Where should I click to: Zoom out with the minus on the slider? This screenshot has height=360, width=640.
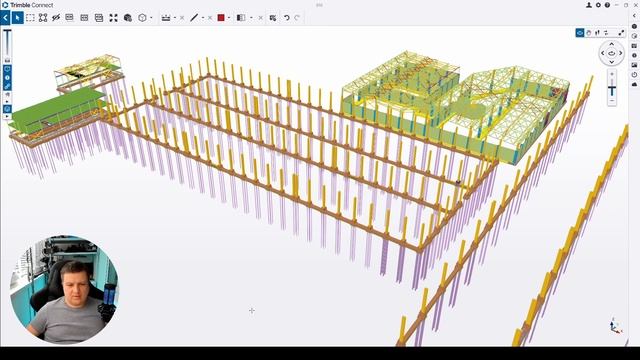[x=611, y=101]
